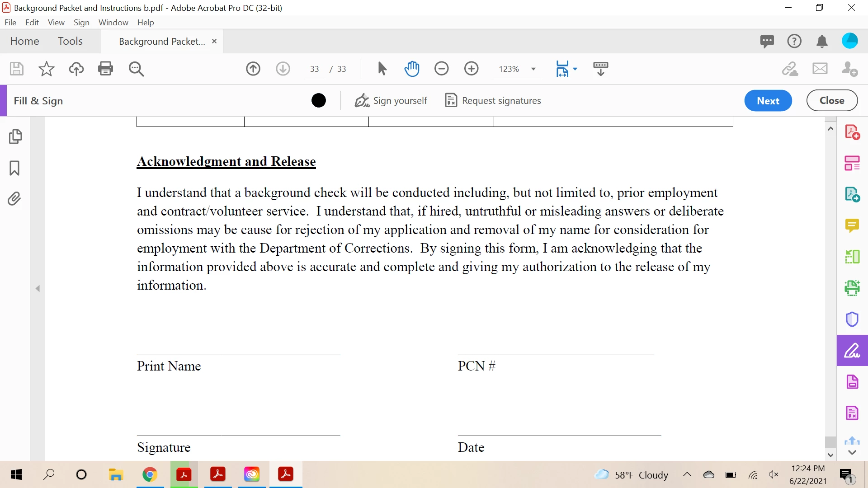Screen dimensions: 868x488
Task: Click the zoom out minus icon
Action: (x=441, y=69)
